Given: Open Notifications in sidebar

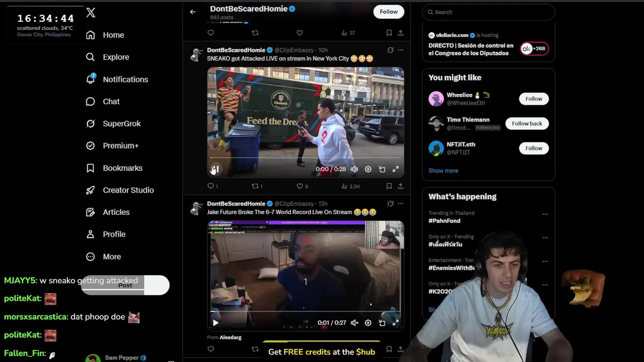Looking at the screenshot, I should pos(117,79).
